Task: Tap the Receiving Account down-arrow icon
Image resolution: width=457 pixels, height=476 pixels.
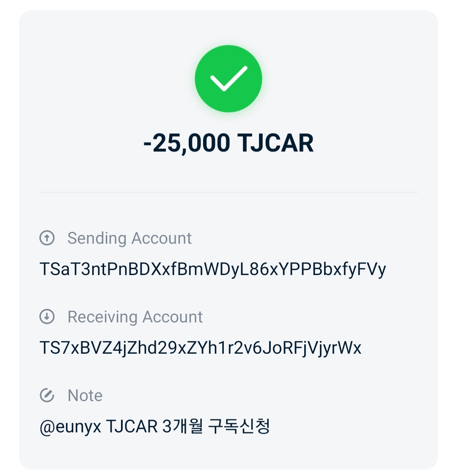Action: pyautogui.click(x=47, y=316)
